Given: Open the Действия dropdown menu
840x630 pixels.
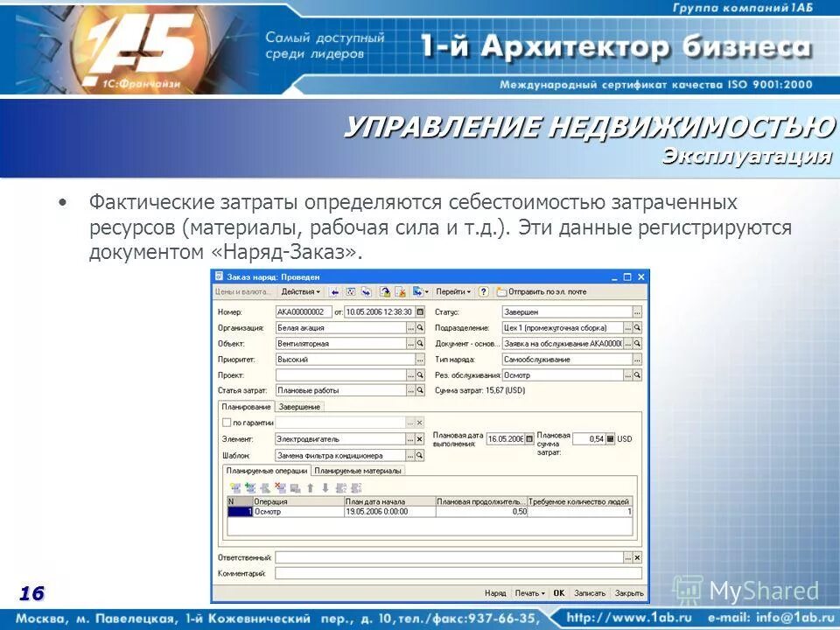Looking at the screenshot, I should (298, 290).
